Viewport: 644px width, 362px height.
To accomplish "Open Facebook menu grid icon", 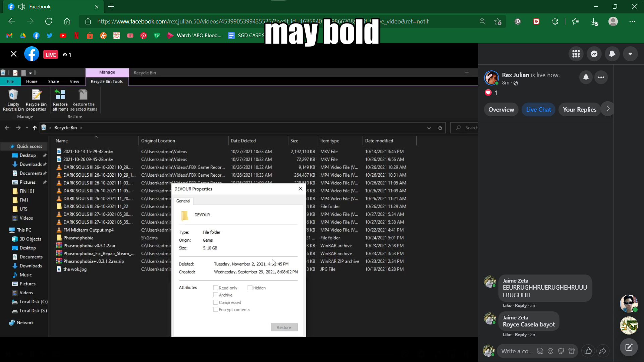I will click(x=576, y=54).
